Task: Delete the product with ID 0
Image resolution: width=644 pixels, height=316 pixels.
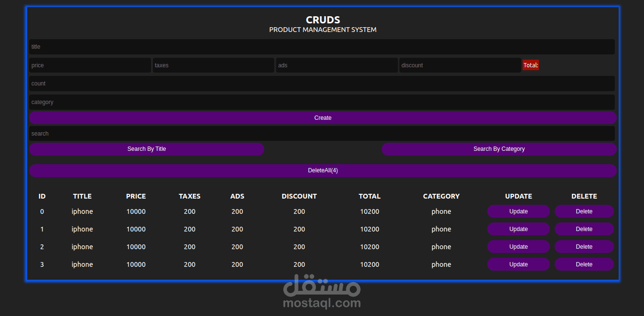Action: pos(584,211)
